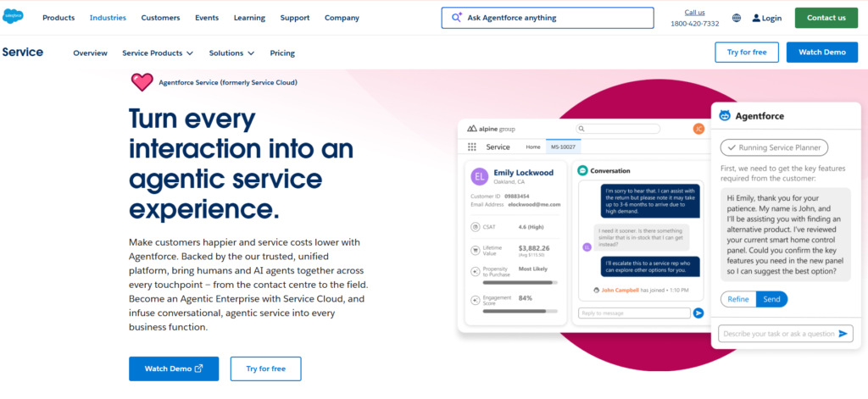This screenshot has width=868, height=399.
Task: Click the Send button in Agentforce panel
Action: pyautogui.click(x=771, y=299)
